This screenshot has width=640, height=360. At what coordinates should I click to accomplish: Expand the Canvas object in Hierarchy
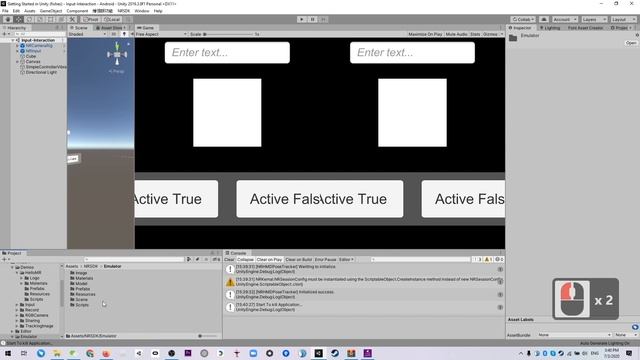tap(18, 62)
